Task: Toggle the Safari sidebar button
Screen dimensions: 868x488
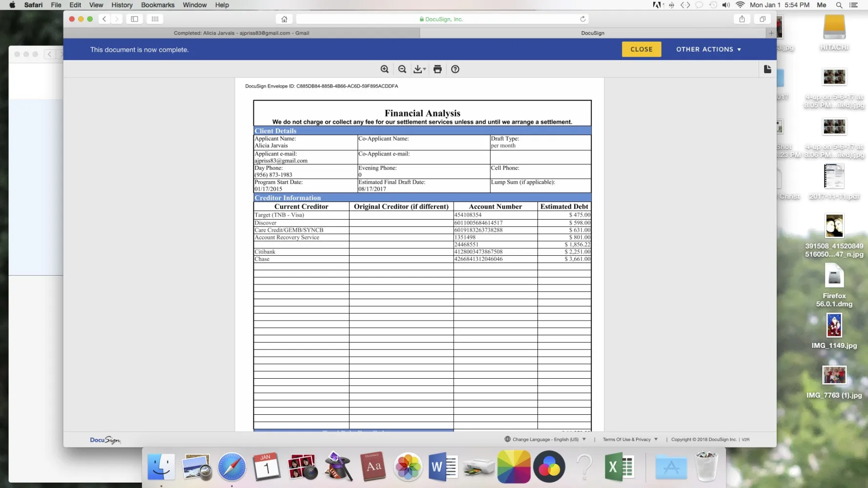Action: (x=134, y=19)
